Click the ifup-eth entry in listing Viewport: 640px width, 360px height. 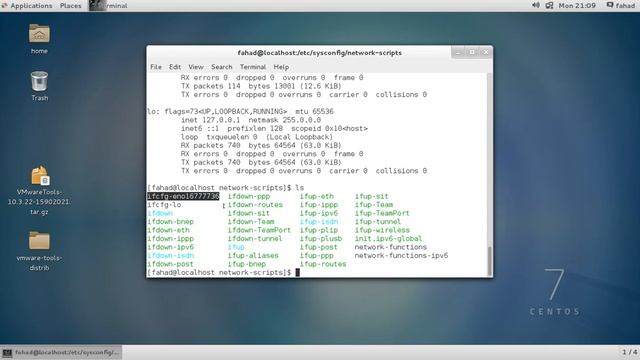(x=317, y=196)
